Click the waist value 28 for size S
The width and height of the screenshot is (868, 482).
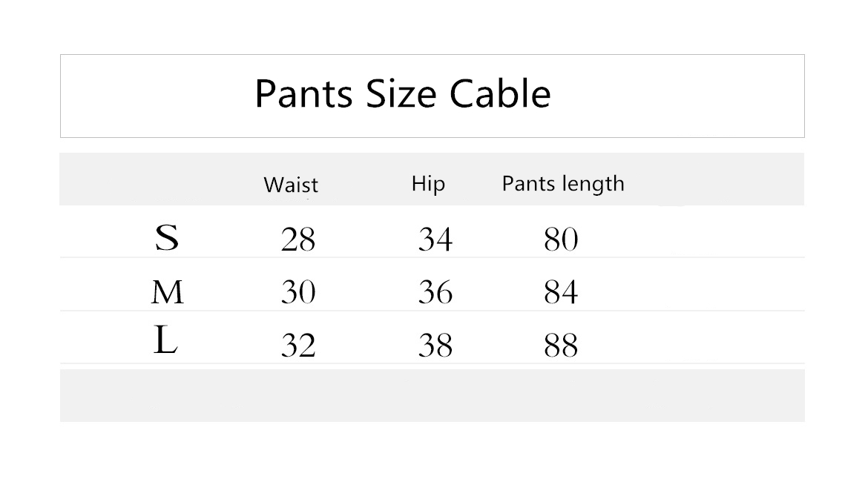pos(298,240)
